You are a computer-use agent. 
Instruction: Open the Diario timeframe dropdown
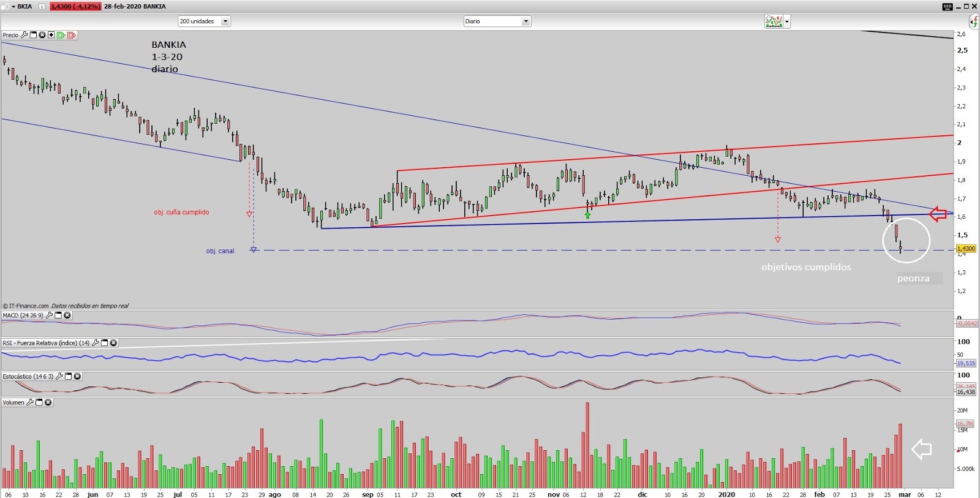click(x=497, y=21)
